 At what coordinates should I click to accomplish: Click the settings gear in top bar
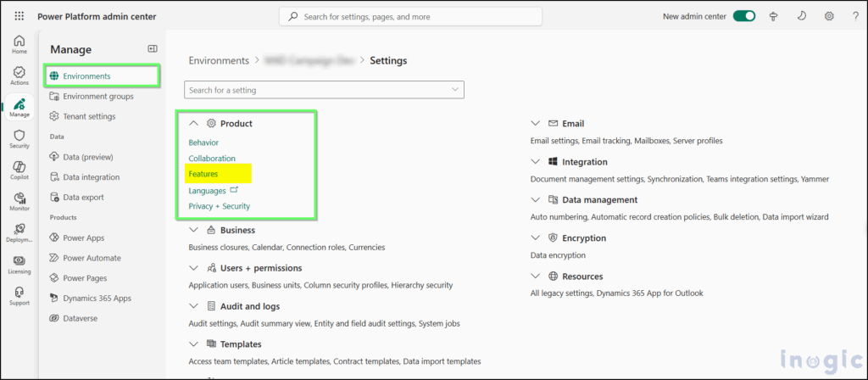[829, 17]
